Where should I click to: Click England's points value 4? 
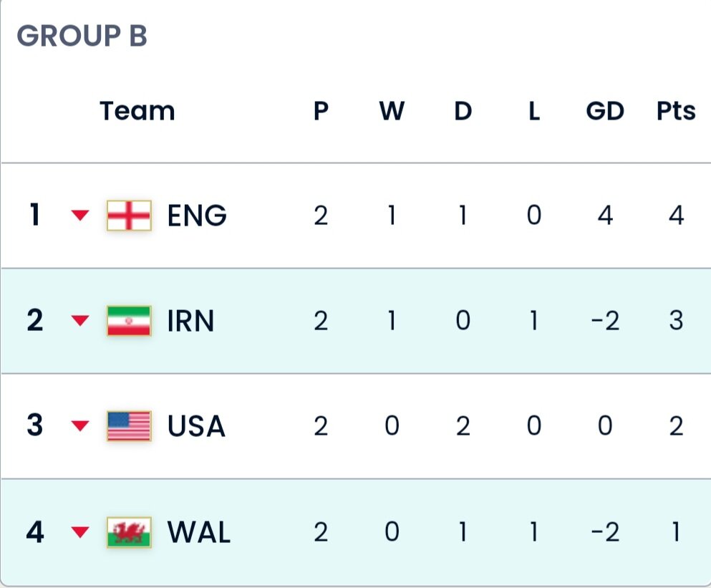click(x=676, y=216)
